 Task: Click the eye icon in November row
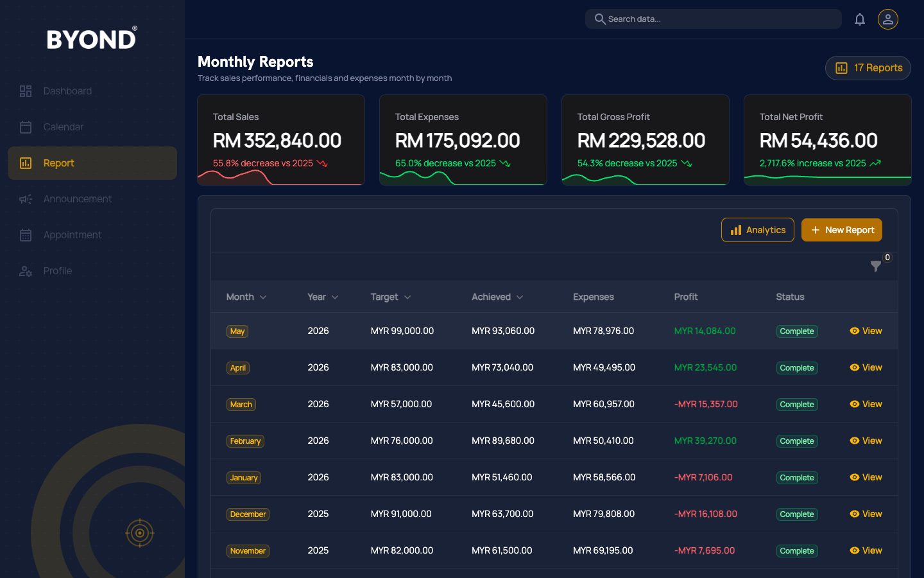click(x=855, y=550)
